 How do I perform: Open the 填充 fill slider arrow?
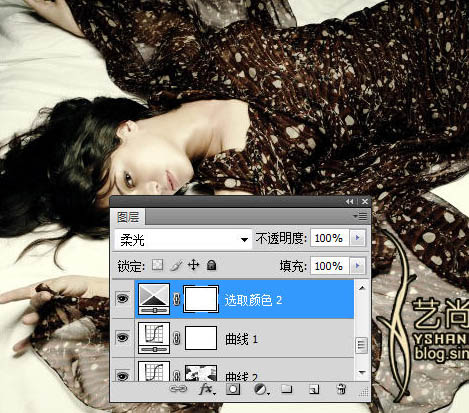(x=358, y=266)
